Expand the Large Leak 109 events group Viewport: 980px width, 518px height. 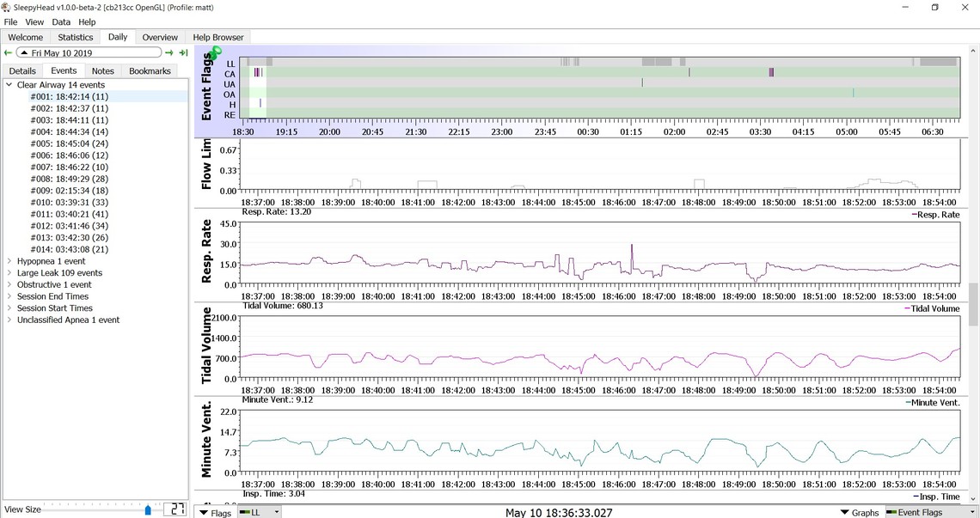pyautogui.click(x=9, y=273)
